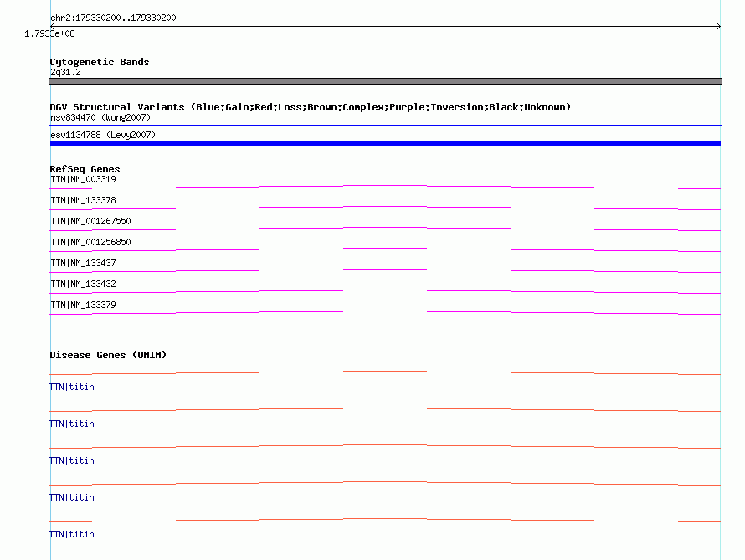The width and height of the screenshot is (745, 560).
Task: Click the chr2:179330200..179330200 coordinate label
Action: [x=113, y=18]
